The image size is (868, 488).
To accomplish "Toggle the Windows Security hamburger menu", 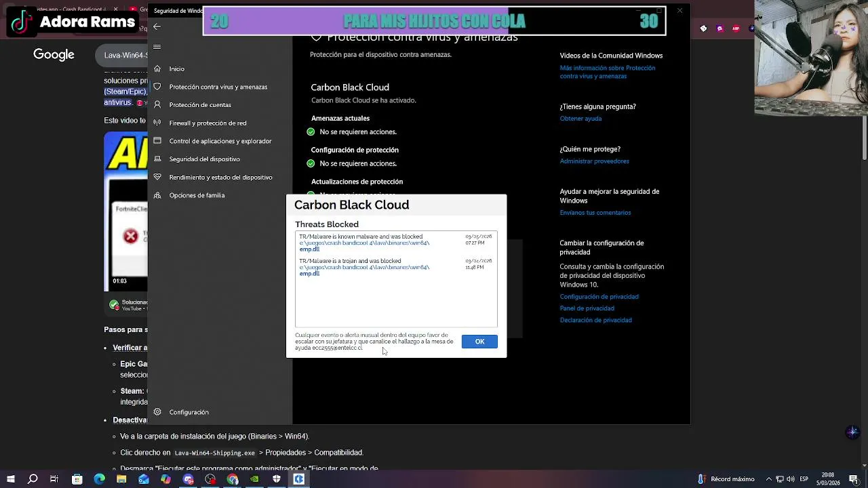I will coord(157,47).
